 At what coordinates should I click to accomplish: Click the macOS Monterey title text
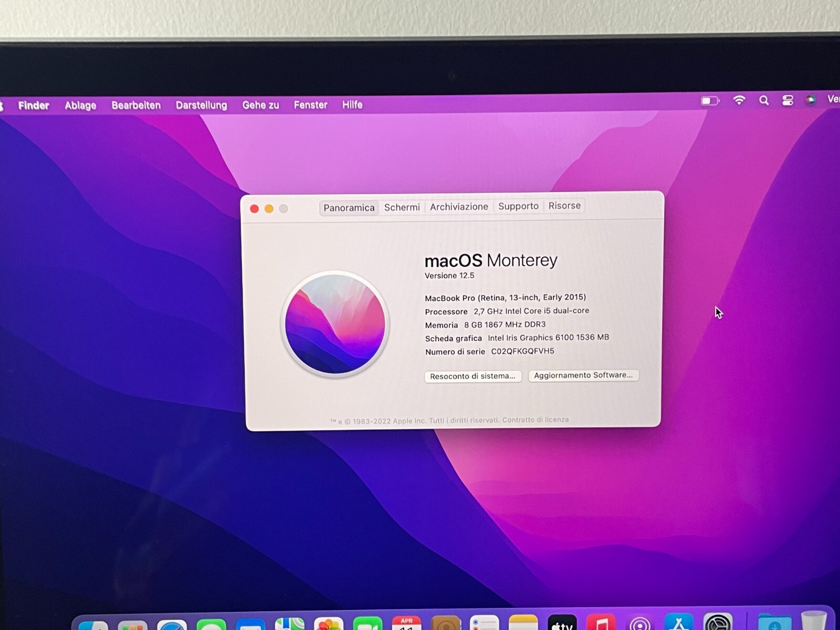click(491, 260)
